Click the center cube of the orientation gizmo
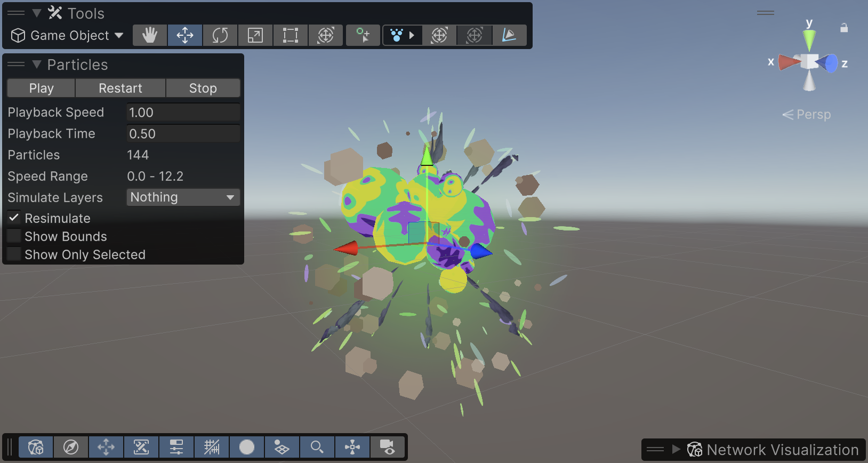The height and width of the screenshot is (463, 868). (x=810, y=61)
